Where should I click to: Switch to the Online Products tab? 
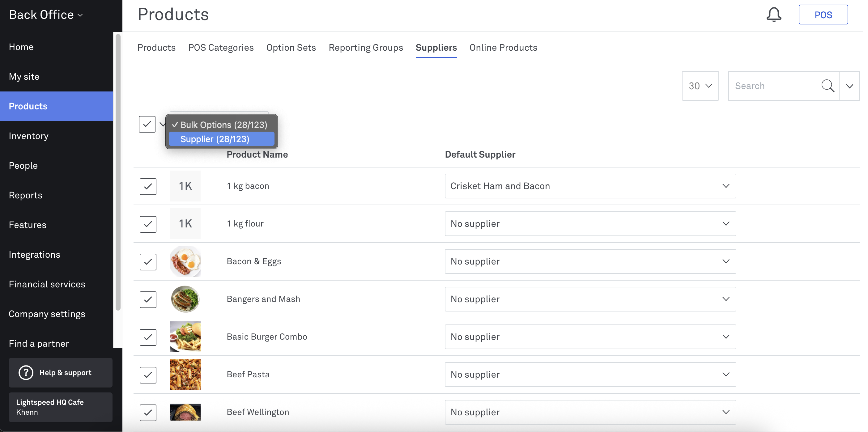[503, 48]
